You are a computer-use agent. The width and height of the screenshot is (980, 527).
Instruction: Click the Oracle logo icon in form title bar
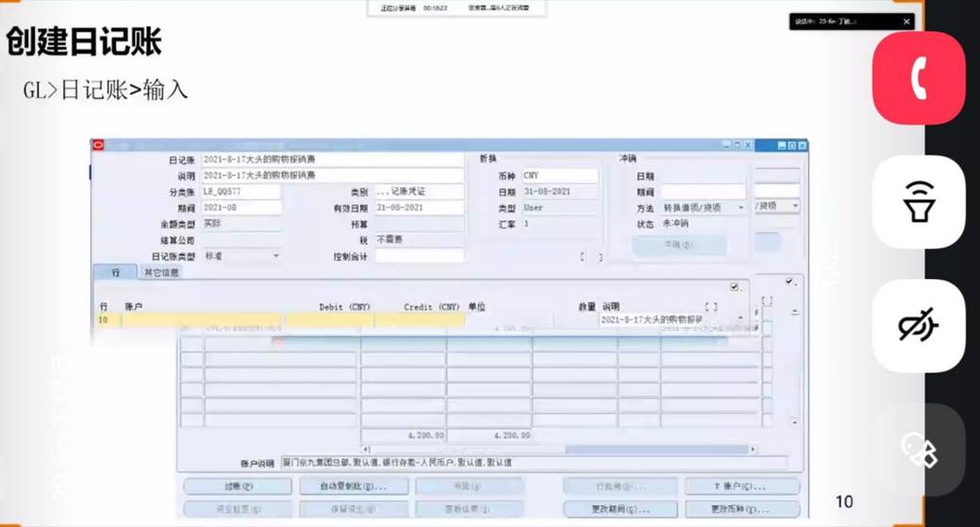pos(97,145)
